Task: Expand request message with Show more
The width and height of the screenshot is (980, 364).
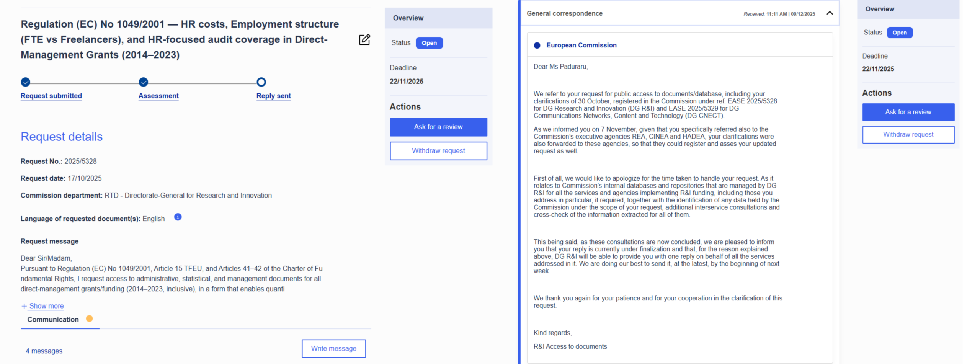Action: click(x=46, y=306)
